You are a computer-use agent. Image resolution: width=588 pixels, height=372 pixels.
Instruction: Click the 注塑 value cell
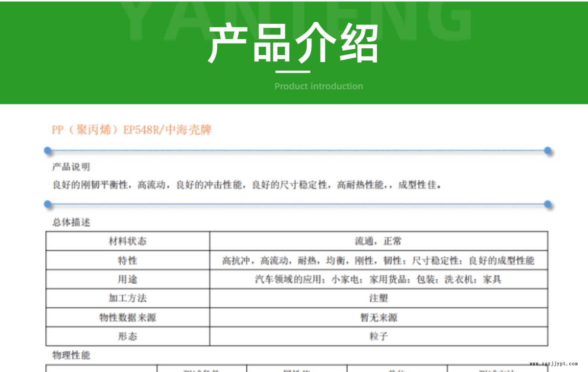pos(378,298)
